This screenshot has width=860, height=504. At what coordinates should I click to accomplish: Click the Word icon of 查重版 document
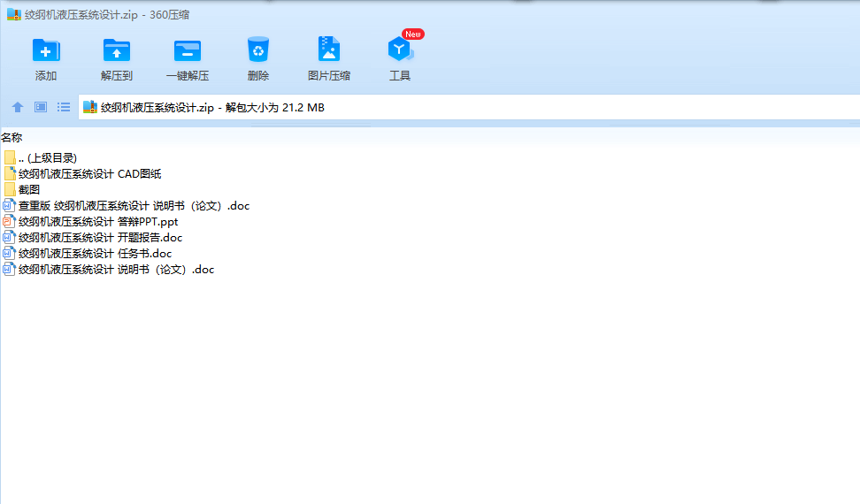click(9, 205)
